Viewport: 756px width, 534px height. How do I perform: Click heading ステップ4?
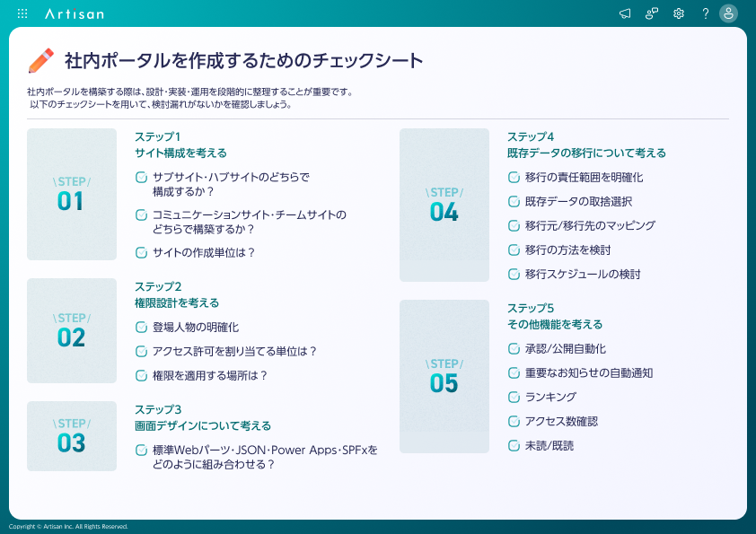(x=531, y=137)
